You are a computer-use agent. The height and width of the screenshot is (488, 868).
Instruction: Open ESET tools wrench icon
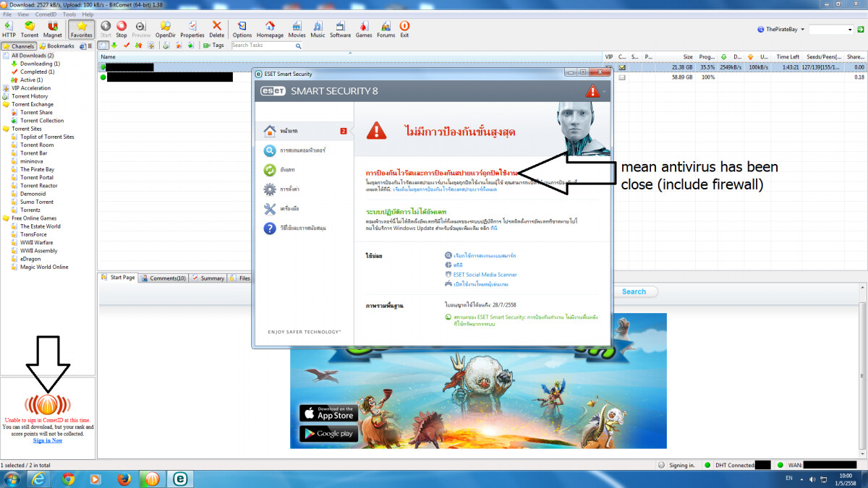coord(269,209)
